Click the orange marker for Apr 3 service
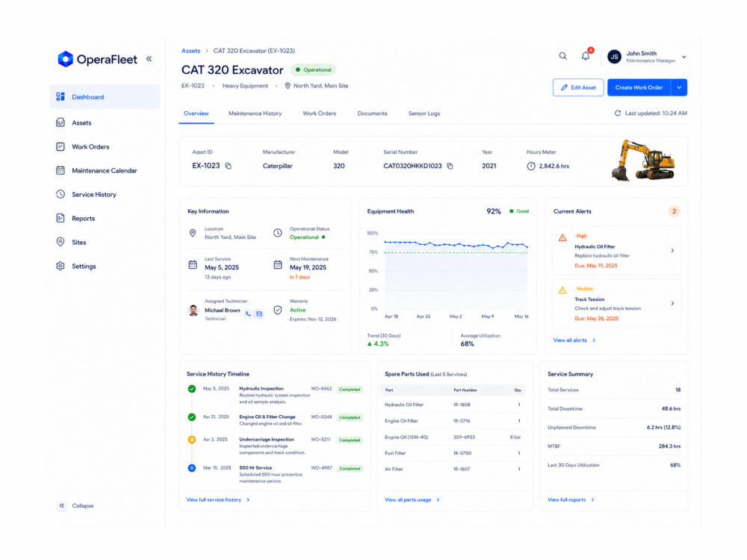Screen dimensions: 747x560 pyautogui.click(x=191, y=440)
